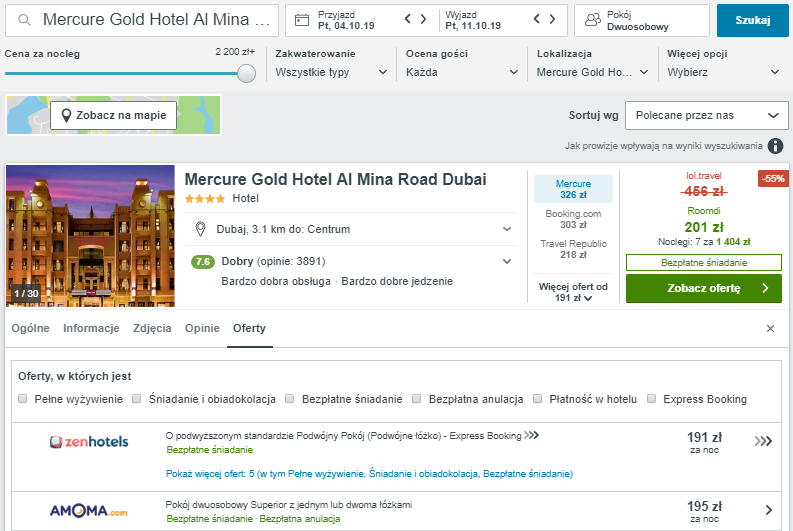This screenshot has width=793, height=531.
Task: Click the AMOMA.com logo
Action: [89, 511]
